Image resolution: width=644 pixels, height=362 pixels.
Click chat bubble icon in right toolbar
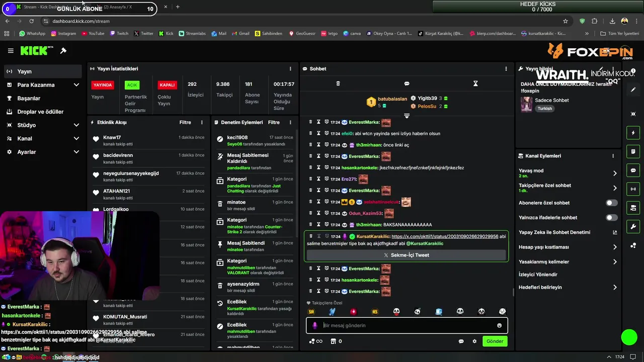[x=633, y=170]
